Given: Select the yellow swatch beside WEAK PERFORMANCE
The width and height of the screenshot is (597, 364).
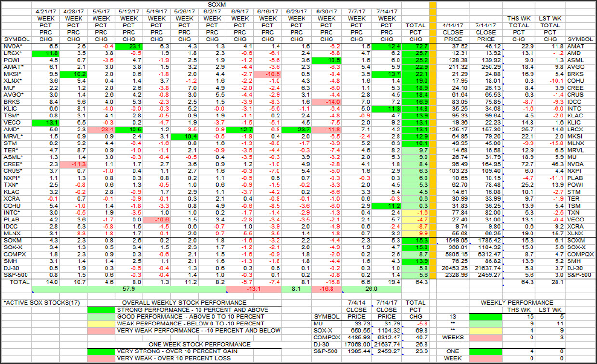Looking at the screenshot, I should [x=101, y=324].
